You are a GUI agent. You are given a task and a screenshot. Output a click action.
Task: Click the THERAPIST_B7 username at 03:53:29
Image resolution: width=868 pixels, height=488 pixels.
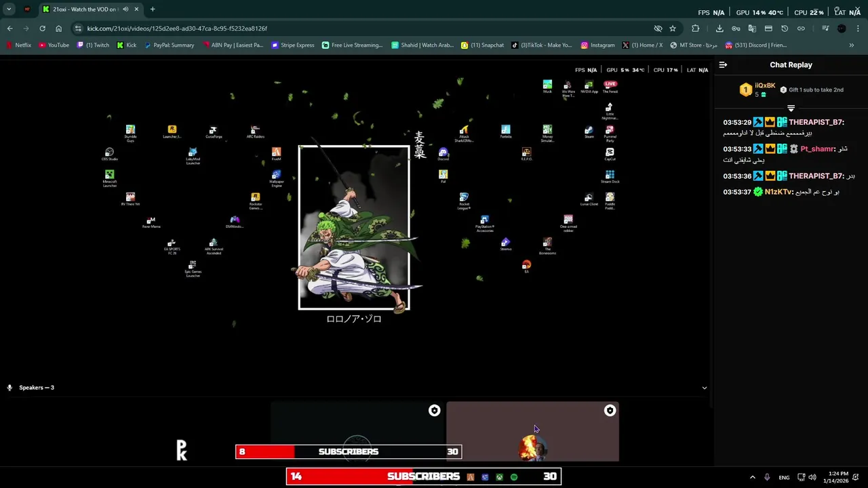tap(816, 122)
